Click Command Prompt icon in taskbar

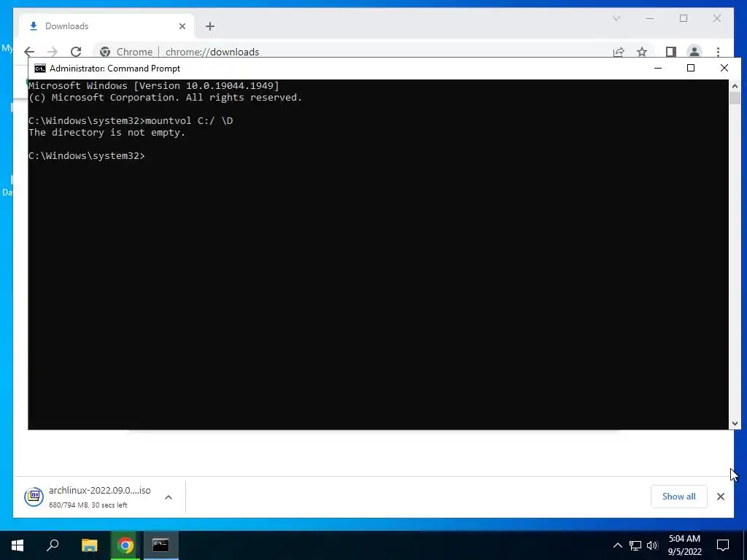pos(160,545)
